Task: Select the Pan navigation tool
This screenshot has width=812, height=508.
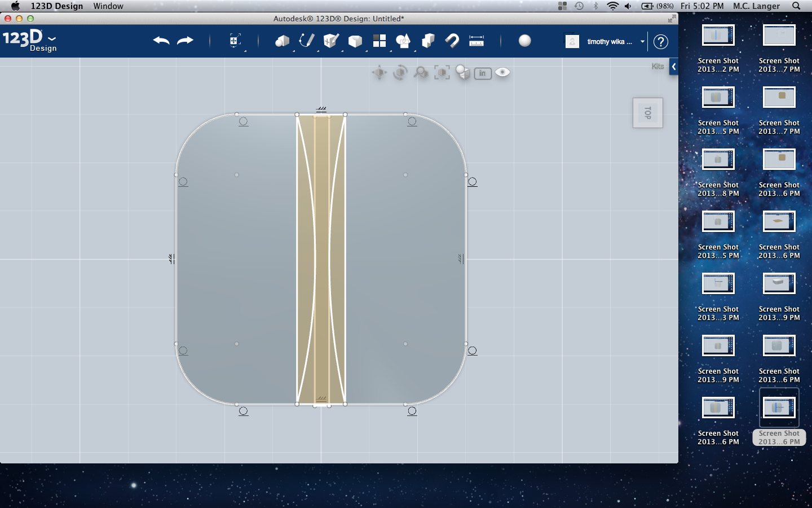Action: (379, 72)
